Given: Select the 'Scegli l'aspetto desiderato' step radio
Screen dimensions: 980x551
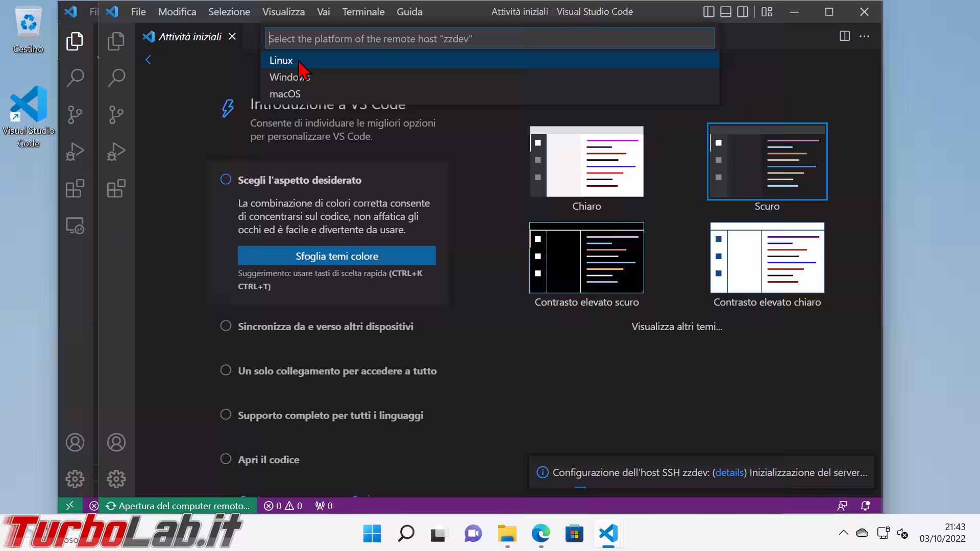Looking at the screenshot, I should pyautogui.click(x=226, y=180).
